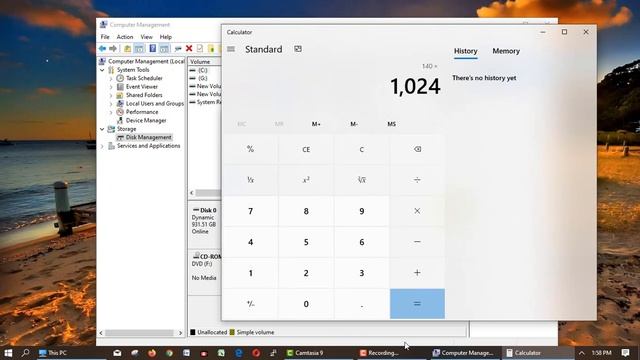640x360 pixels.
Task: Click the equals key
Action: coord(417,304)
